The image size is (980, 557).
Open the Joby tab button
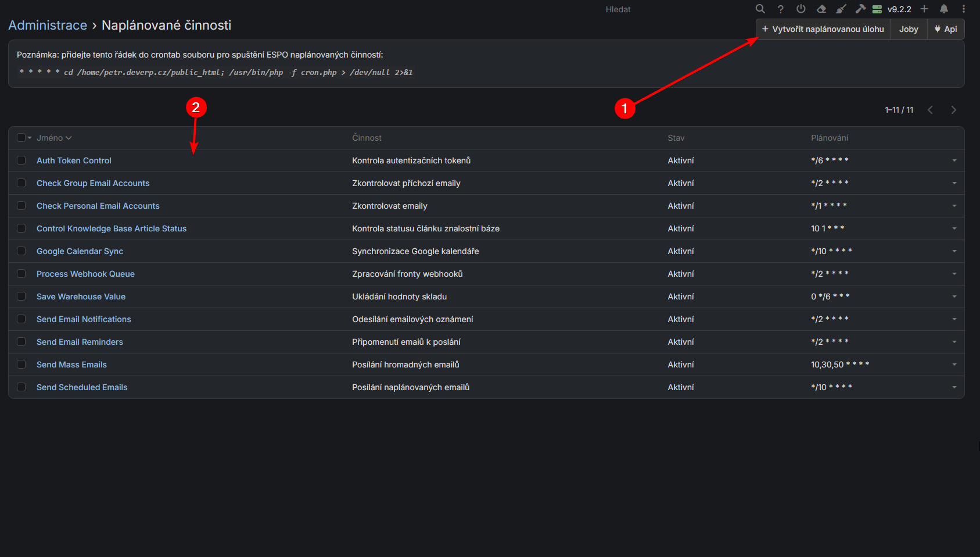tap(909, 29)
